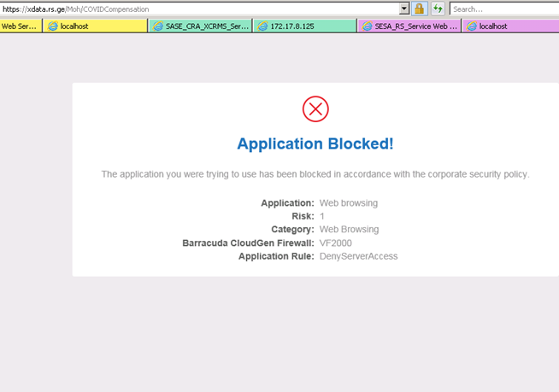Click IE icon on yellow localhost tab
Viewport: 559px width, 392px height.
[54, 26]
